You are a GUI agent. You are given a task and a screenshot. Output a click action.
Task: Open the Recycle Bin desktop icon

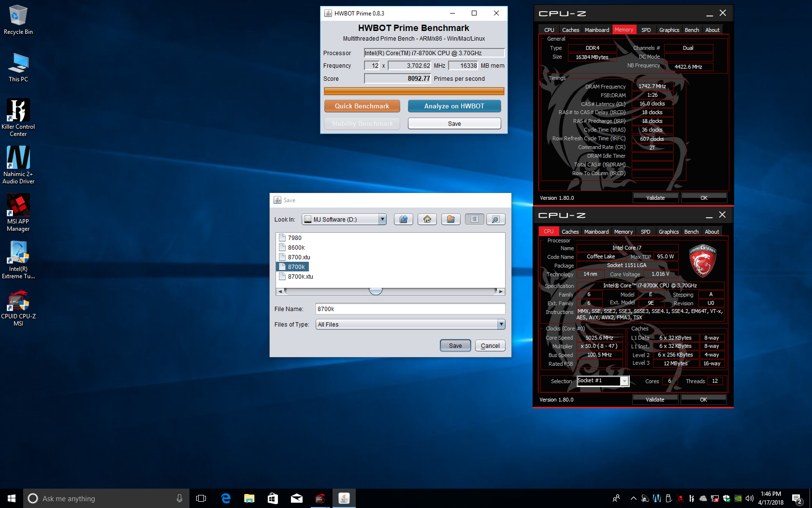pos(18,19)
